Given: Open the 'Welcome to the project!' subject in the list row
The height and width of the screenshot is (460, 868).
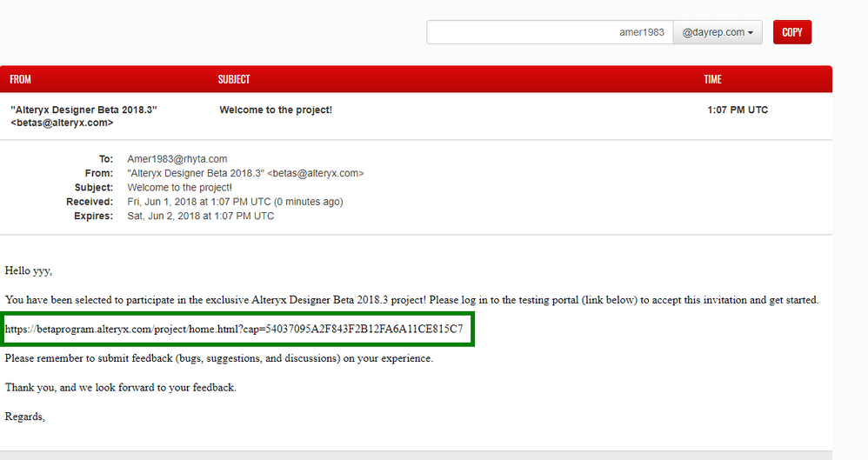Looking at the screenshot, I should pos(276,110).
